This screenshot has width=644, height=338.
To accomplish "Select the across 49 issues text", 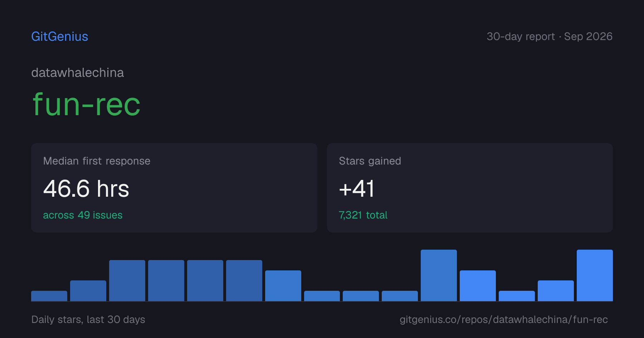I will coord(83,215).
